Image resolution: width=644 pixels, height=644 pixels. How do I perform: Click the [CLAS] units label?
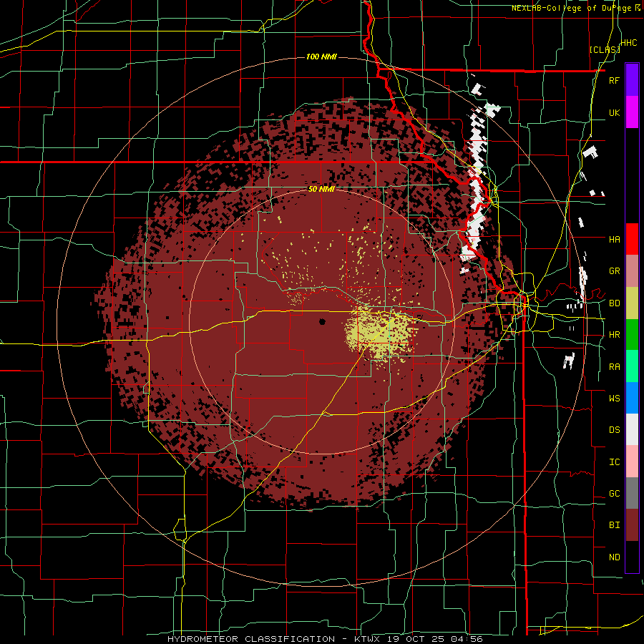tap(605, 49)
